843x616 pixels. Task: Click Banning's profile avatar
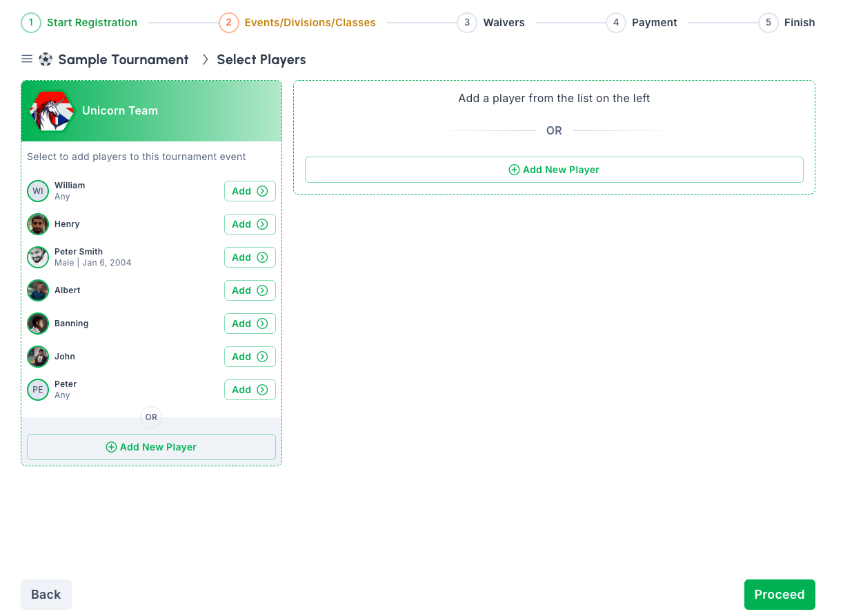pyautogui.click(x=38, y=324)
